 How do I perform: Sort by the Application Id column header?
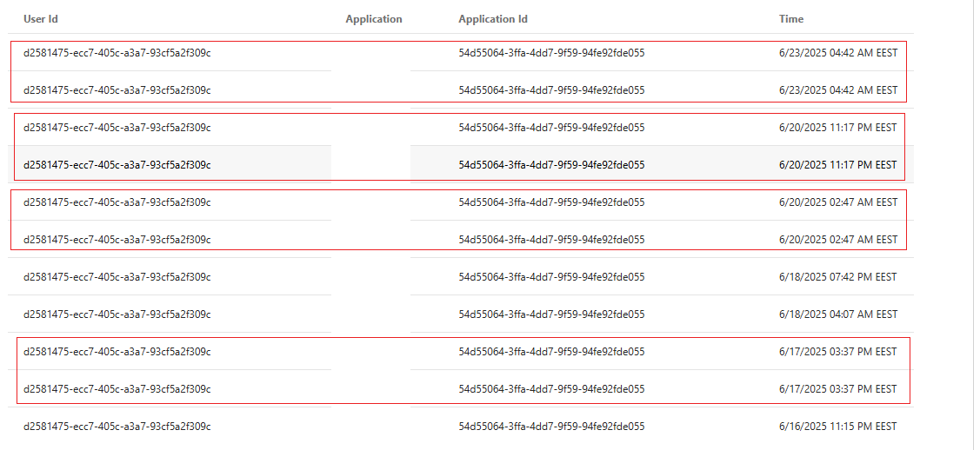coord(493,19)
